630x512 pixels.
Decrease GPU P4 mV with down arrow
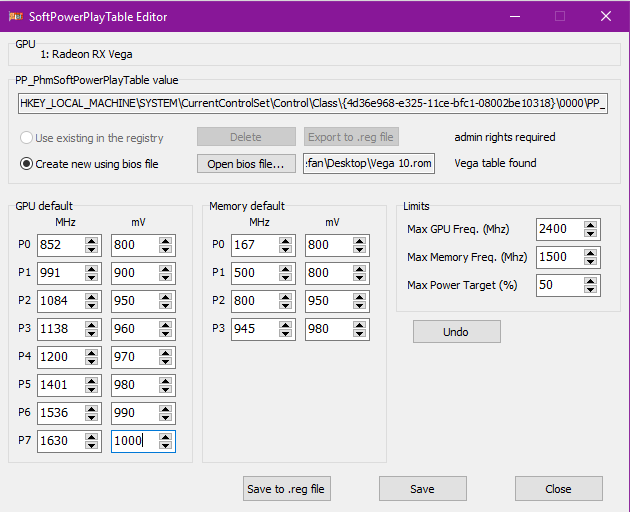point(165,361)
